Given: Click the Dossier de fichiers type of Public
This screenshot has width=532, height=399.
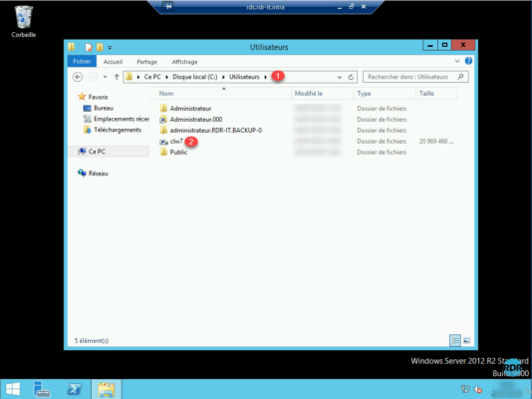Looking at the screenshot, I should click(x=382, y=153).
